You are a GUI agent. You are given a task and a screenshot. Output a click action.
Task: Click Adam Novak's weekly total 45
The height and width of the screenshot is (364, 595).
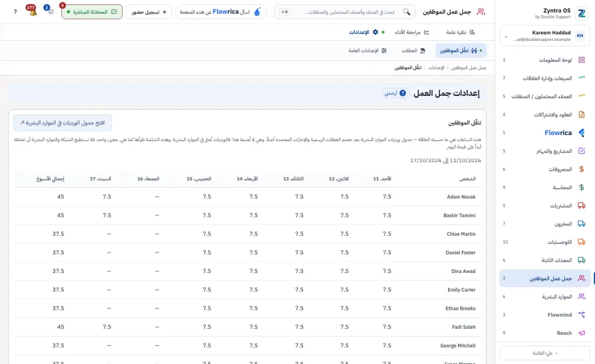(61, 197)
